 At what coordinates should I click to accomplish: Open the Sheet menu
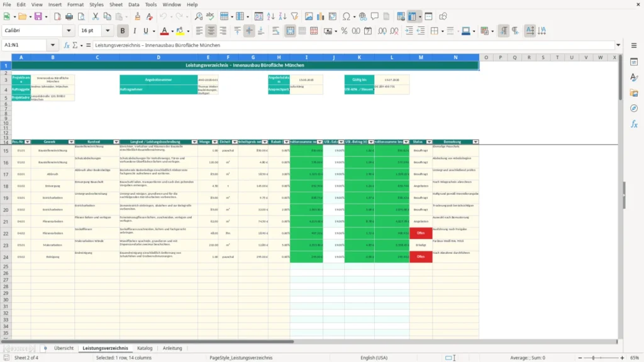click(x=116, y=4)
